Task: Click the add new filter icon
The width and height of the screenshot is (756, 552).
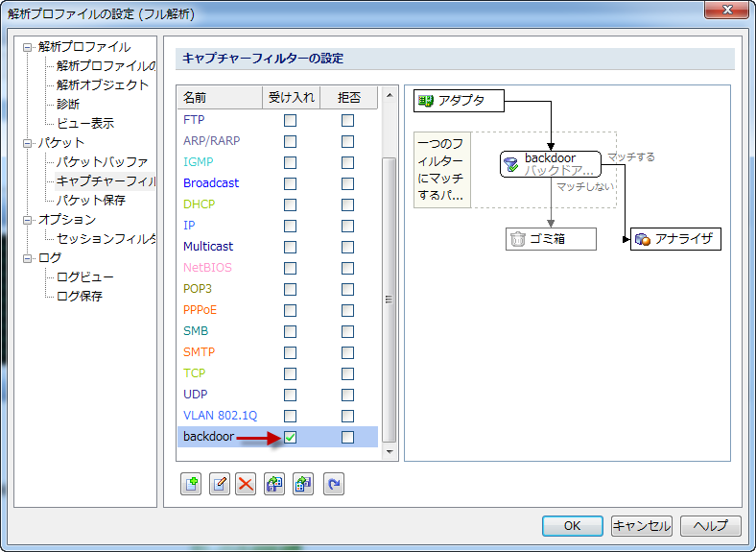Action: click(192, 485)
